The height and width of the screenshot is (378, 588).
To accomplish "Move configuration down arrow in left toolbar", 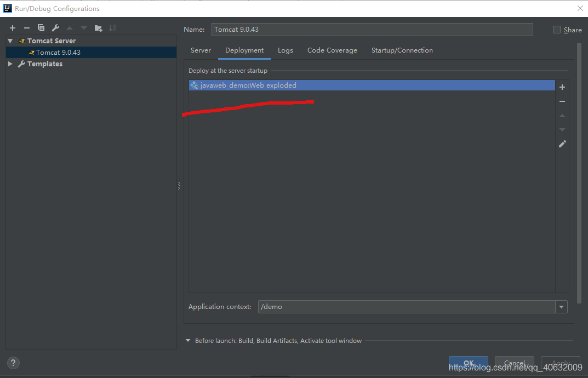I will 84,28.
